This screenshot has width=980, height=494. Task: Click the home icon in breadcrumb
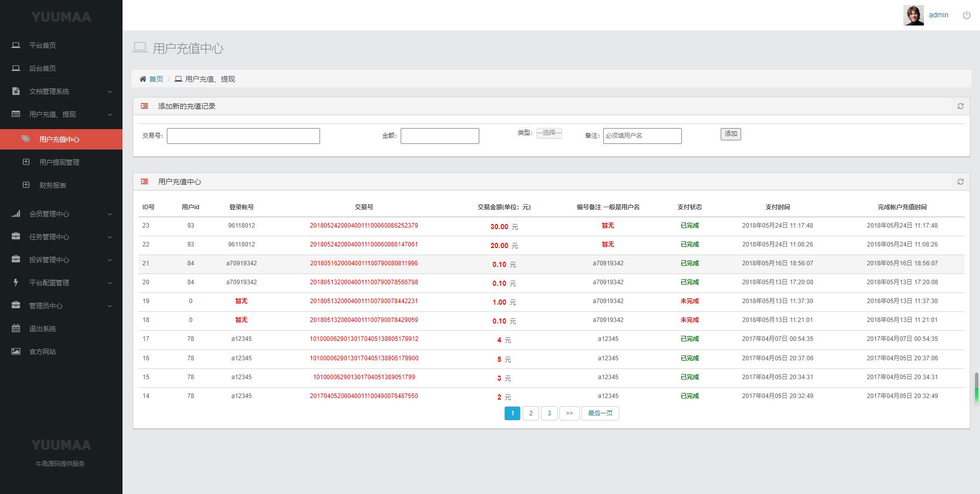[143, 79]
